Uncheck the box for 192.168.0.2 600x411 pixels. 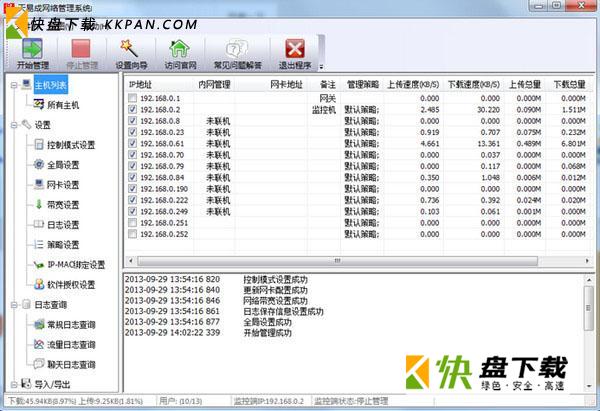[x=132, y=109]
